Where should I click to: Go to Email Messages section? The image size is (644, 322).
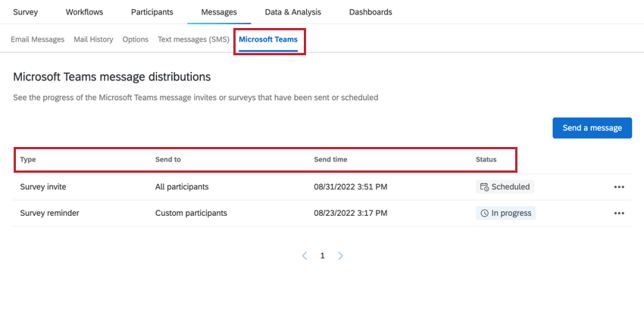point(38,39)
